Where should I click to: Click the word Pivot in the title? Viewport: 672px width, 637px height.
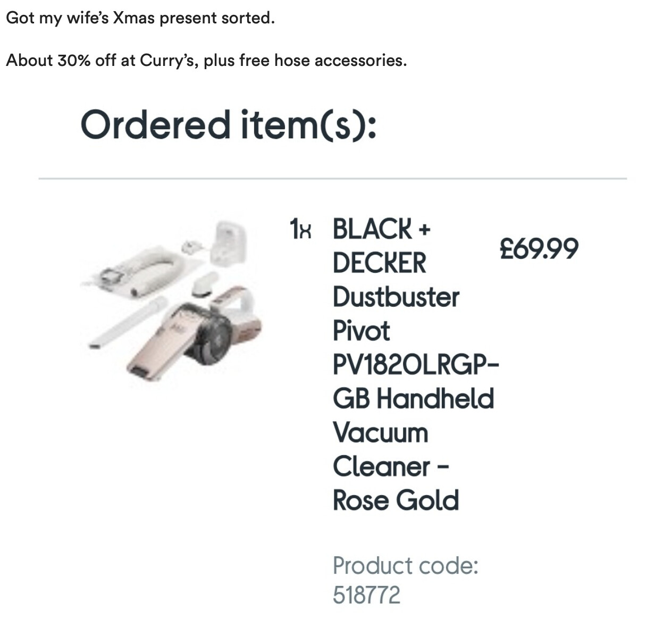coord(361,331)
